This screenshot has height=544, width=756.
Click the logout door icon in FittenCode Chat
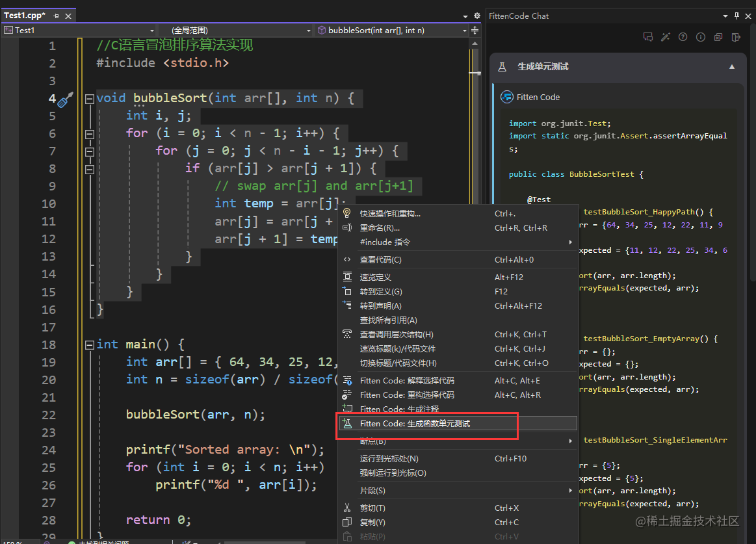pos(736,37)
